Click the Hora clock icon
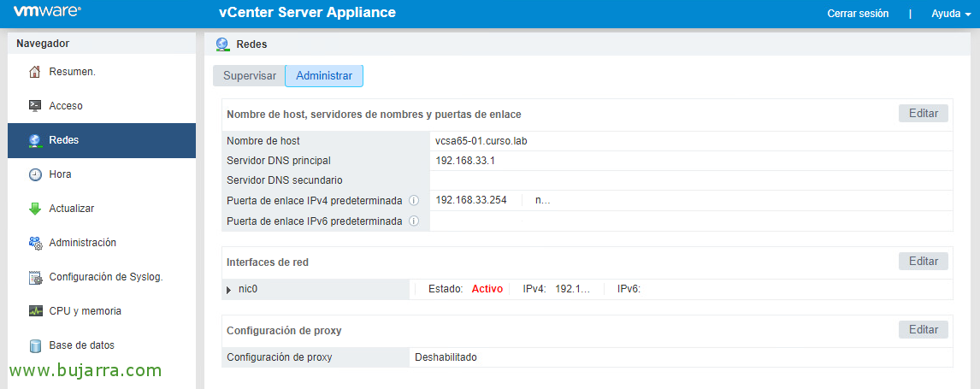The width and height of the screenshot is (980, 389). pos(35,174)
